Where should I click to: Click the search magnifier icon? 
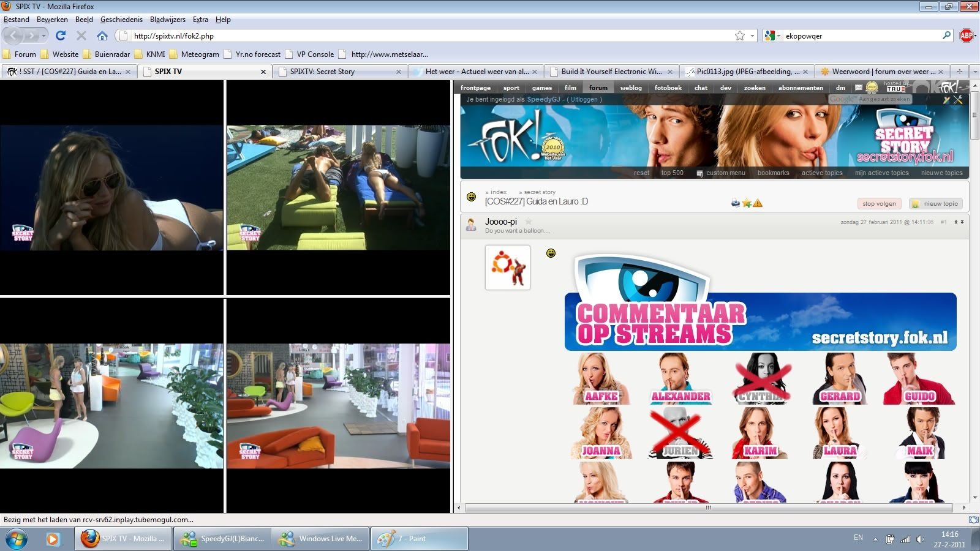tap(946, 36)
